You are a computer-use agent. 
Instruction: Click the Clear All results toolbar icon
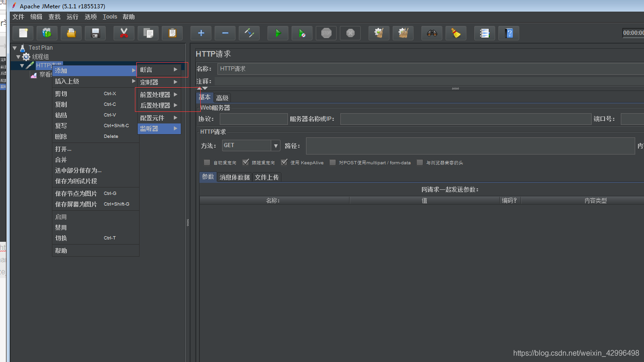pos(403,33)
